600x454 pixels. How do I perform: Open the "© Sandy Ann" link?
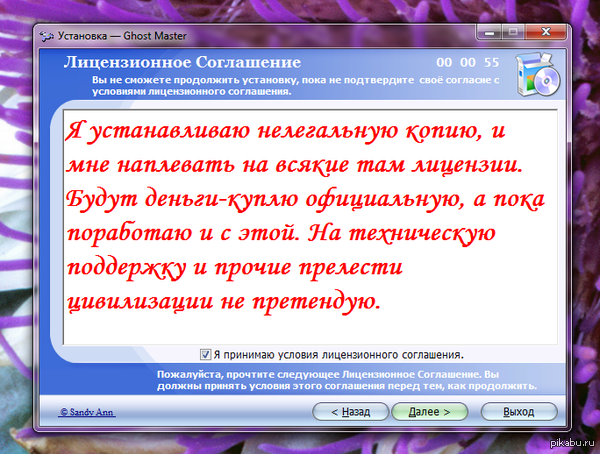(x=87, y=411)
